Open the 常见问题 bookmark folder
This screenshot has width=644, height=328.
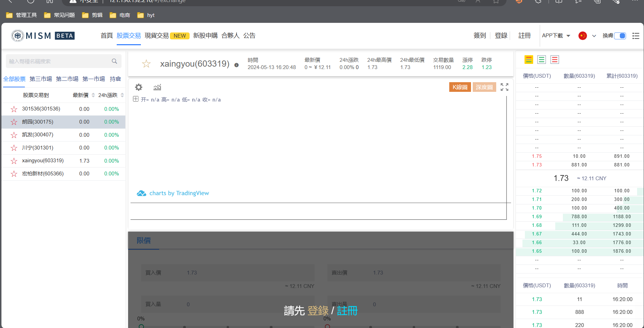point(59,15)
